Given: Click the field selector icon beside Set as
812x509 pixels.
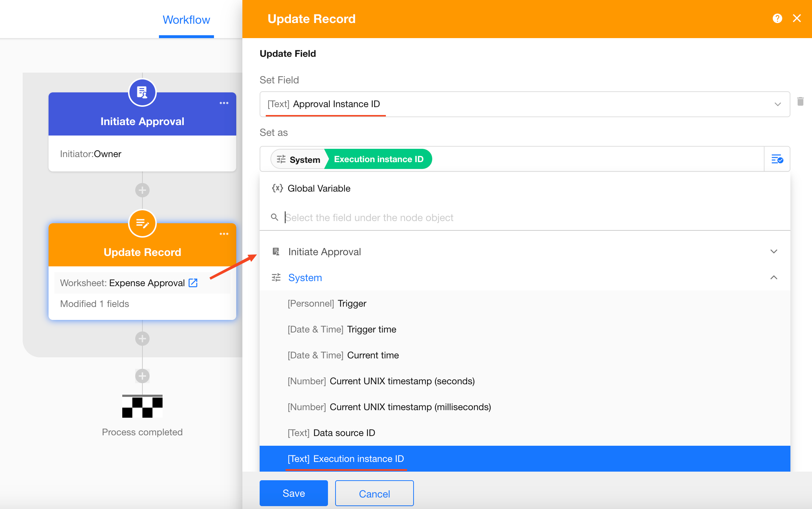Looking at the screenshot, I should click(x=777, y=159).
